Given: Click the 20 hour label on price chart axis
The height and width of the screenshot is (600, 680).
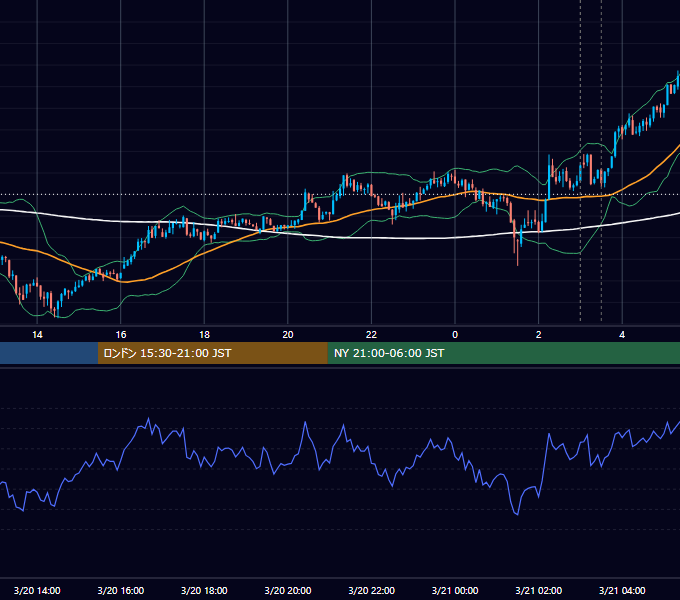Looking at the screenshot, I should coord(288,335).
